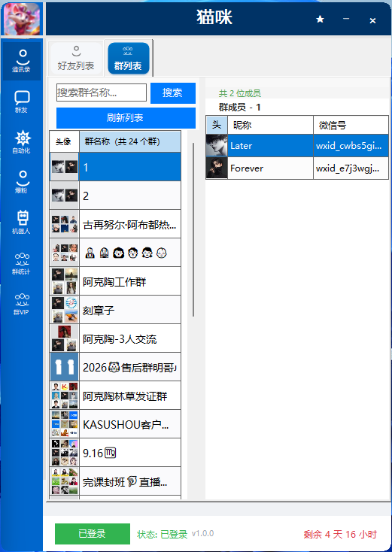Click the v1.0.0 version label
Screen dimensions: 392x552
click(x=203, y=533)
